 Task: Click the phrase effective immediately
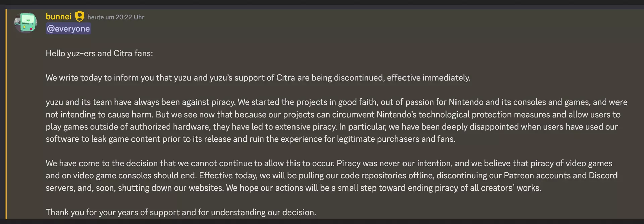[429, 78]
